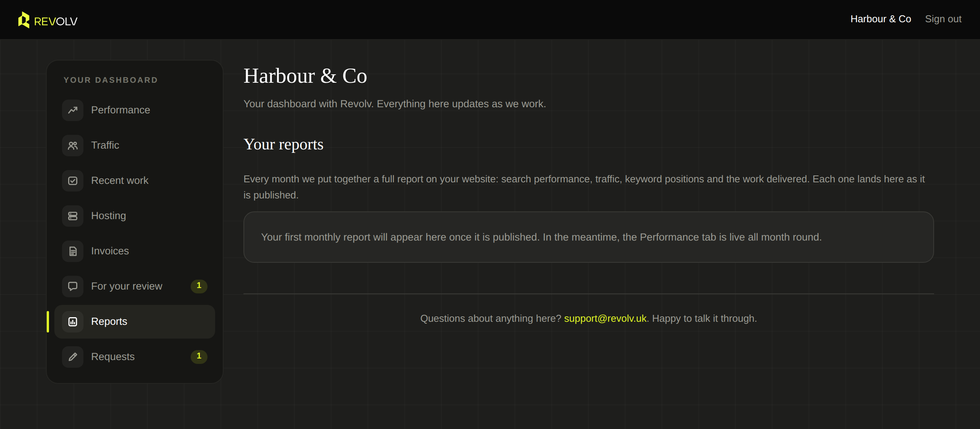Open the Recent work section
This screenshot has width=980, height=429.
tap(135, 181)
